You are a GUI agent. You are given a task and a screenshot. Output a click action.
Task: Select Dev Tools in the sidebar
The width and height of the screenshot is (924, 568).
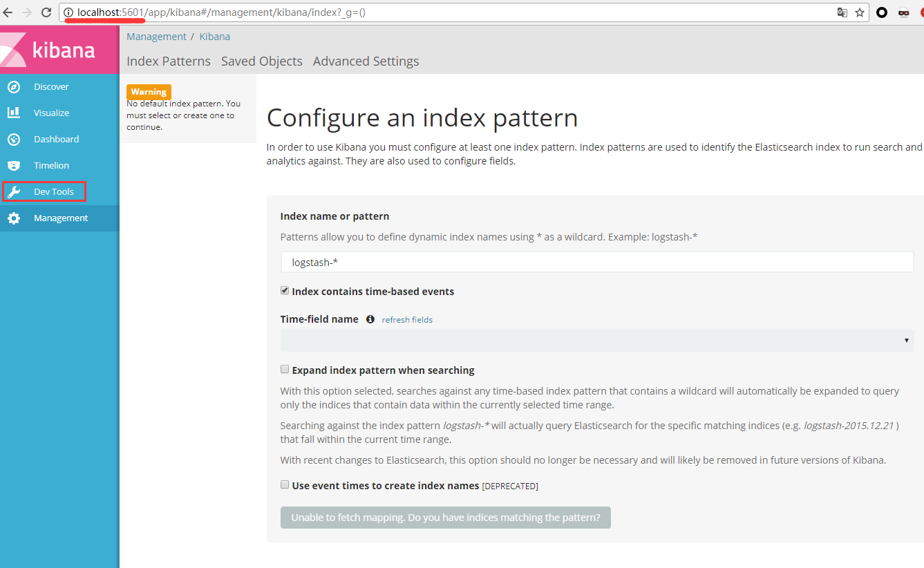(x=59, y=191)
